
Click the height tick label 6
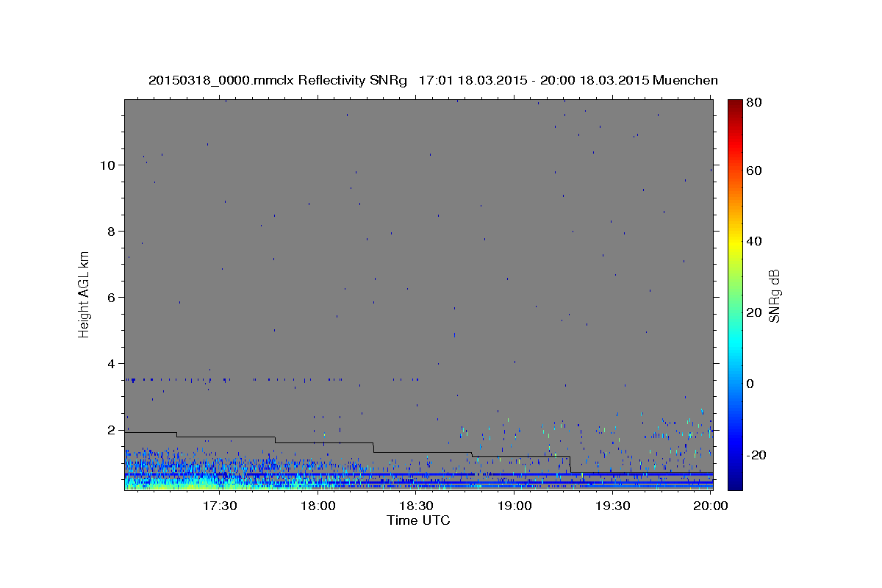point(112,298)
